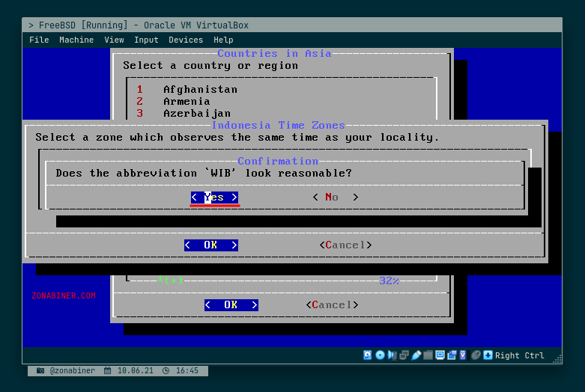This screenshot has height=392, width=585.
Task: Open the Machine menu
Action: pyautogui.click(x=76, y=40)
